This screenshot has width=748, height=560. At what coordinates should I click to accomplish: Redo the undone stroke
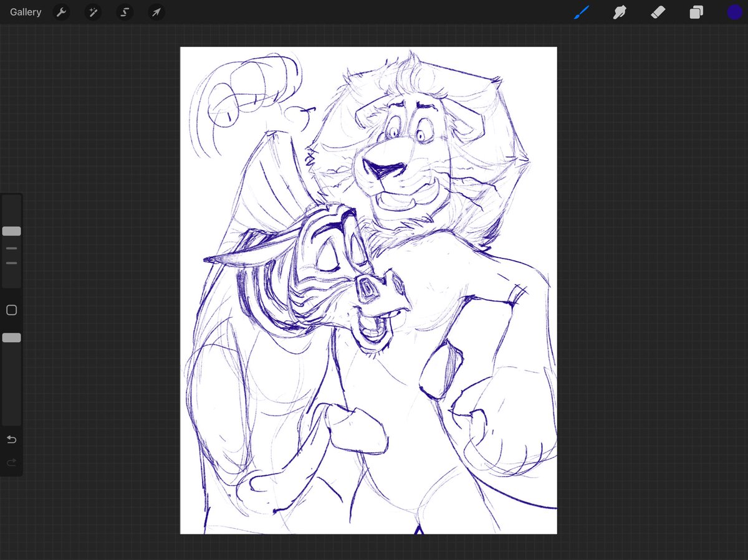click(x=11, y=462)
